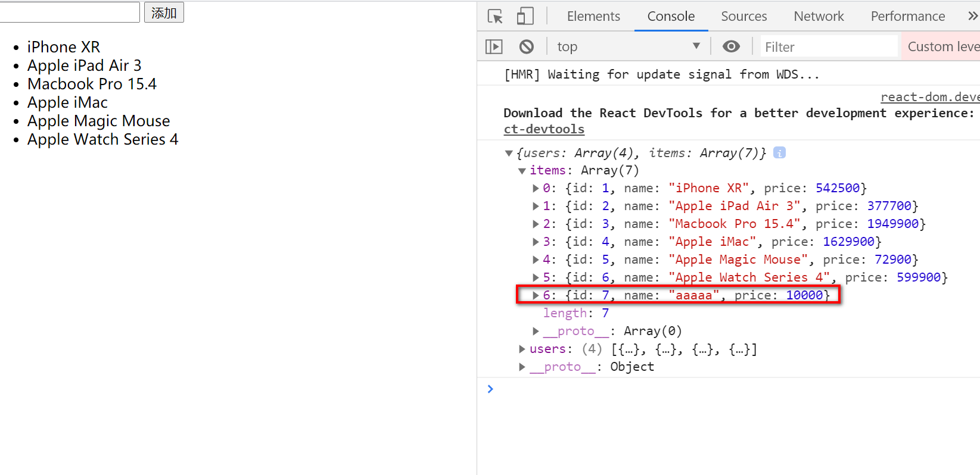Screen dimensions: 980x475
Task: Open the Custom levels dropdown
Action: (x=941, y=46)
